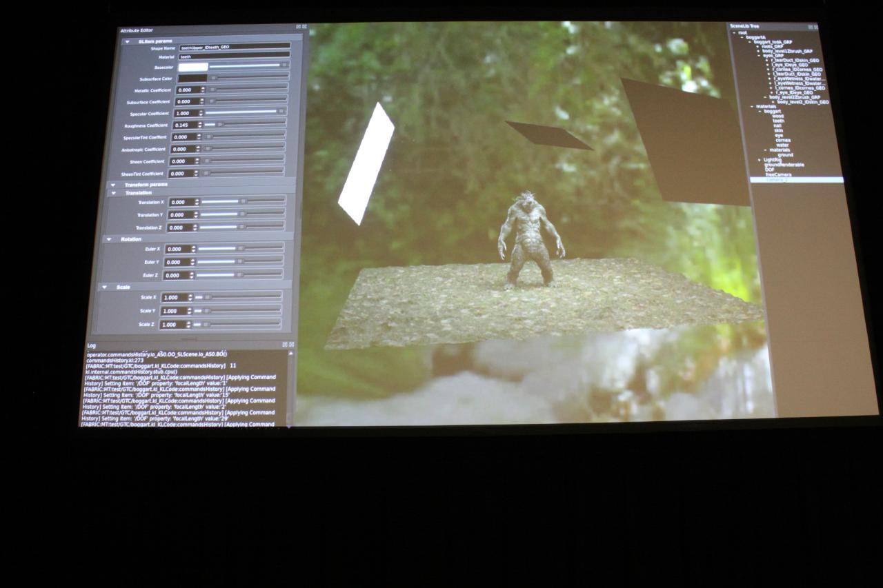This screenshot has height=588, width=883.
Task: Select DOF in the scene tree
Action: pyautogui.click(x=770, y=170)
